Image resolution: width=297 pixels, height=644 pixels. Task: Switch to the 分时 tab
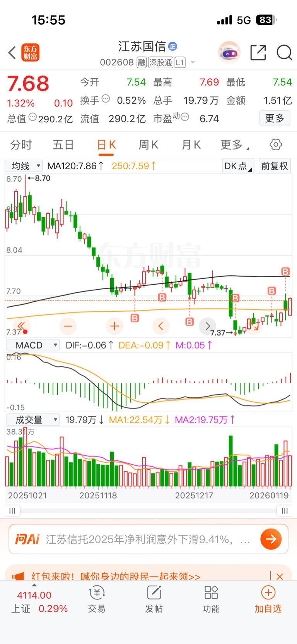tap(21, 145)
